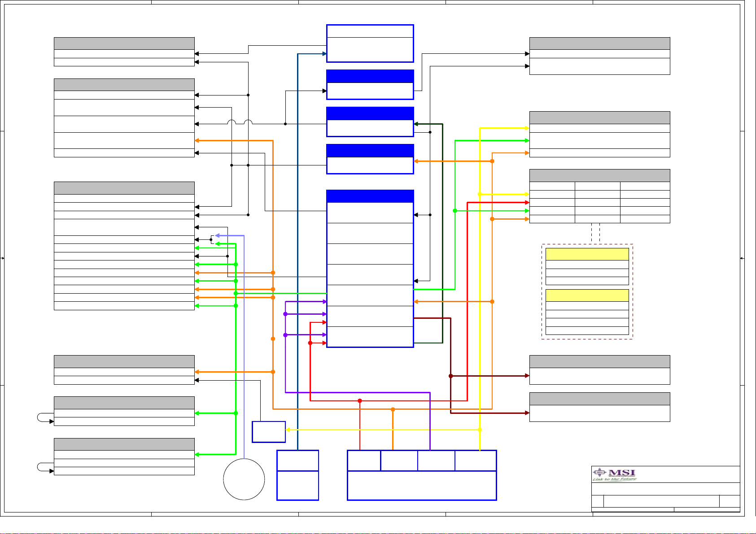Select the large circle symbol in the diagram
The width and height of the screenshot is (756, 534).
244,479
